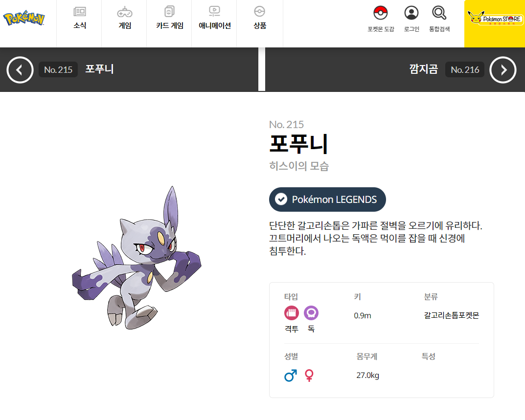Select the 카드 게임 card icon
This screenshot has width=525, height=420.
(170, 12)
